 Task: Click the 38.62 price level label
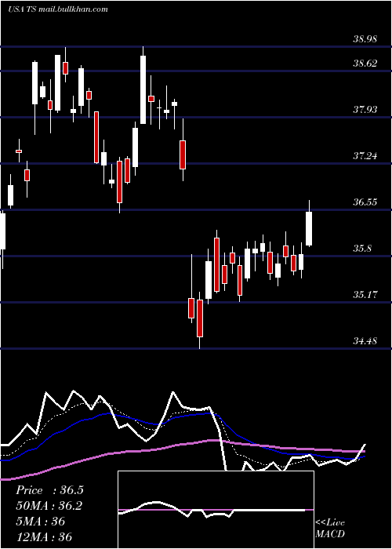(x=365, y=64)
